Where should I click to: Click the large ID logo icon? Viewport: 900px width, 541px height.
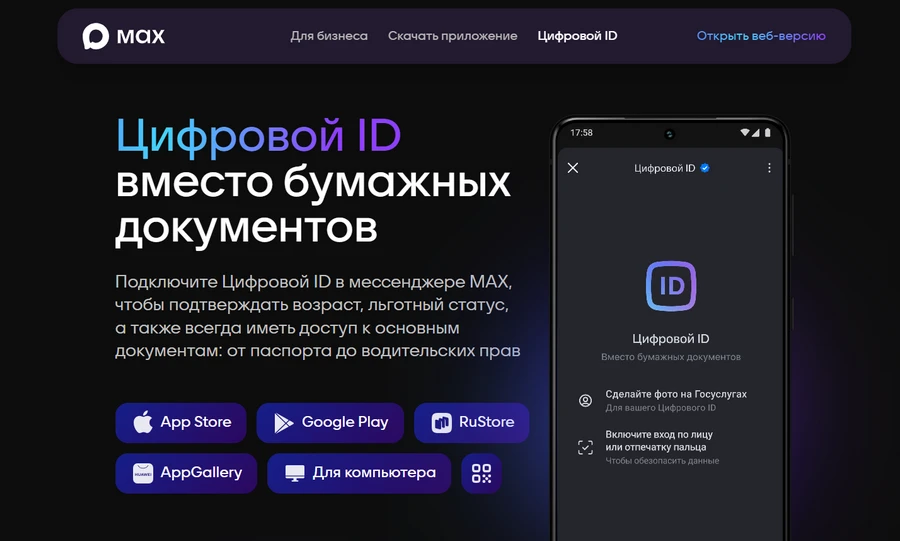point(671,286)
